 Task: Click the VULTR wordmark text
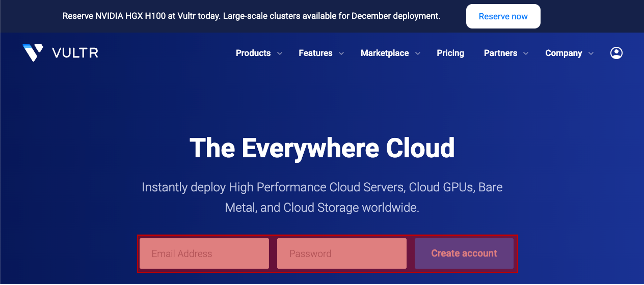(x=75, y=53)
